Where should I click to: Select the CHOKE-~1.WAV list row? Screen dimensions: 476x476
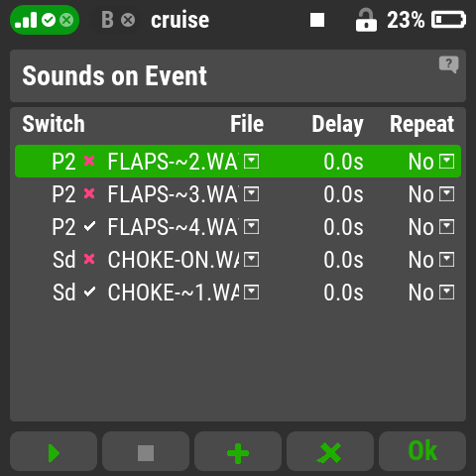[x=238, y=293]
